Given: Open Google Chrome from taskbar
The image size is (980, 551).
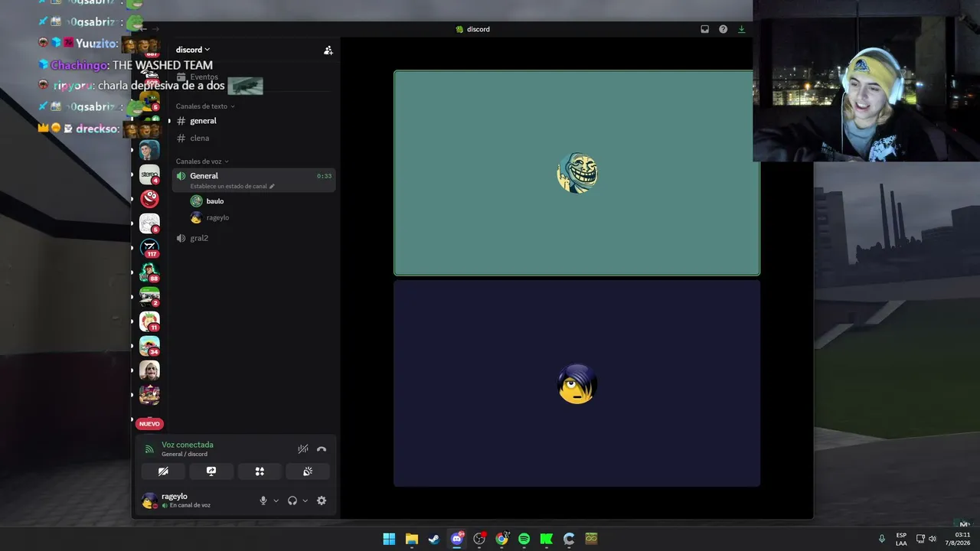Looking at the screenshot, I should pos(501,539).
